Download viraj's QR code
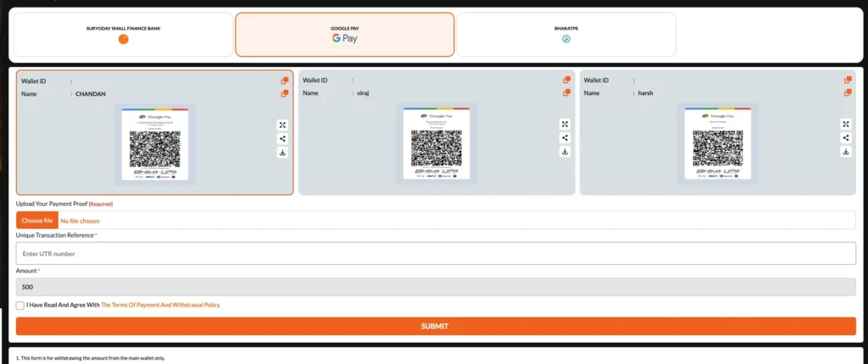Image resolution: width=868 pixels, height=364 pixels. click(565, 152)
